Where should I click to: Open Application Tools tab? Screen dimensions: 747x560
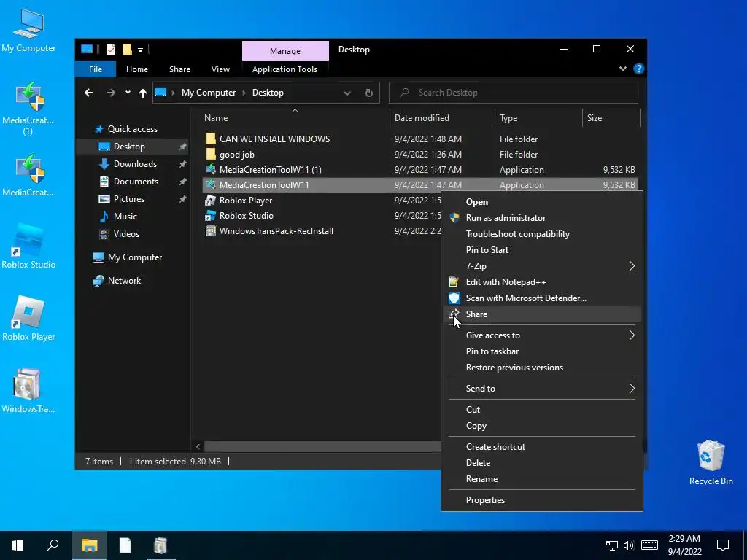coord(285,69)
